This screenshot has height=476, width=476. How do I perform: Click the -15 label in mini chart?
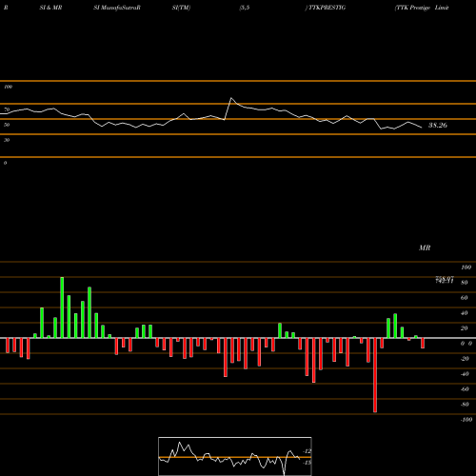[x=307, y=463]
